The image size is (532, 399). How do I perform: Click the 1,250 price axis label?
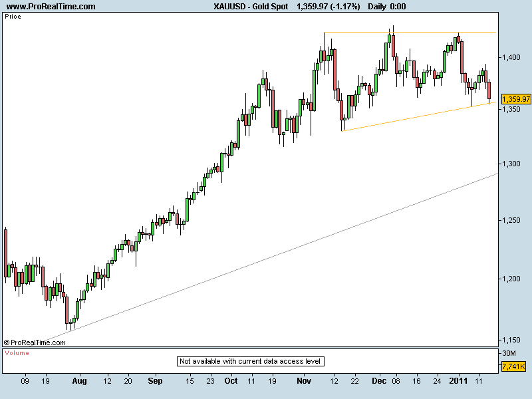(511, 221)
